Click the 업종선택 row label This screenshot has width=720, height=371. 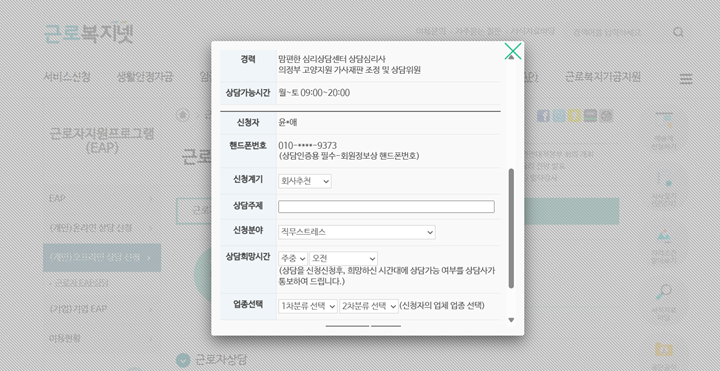(x=248, y=304)
